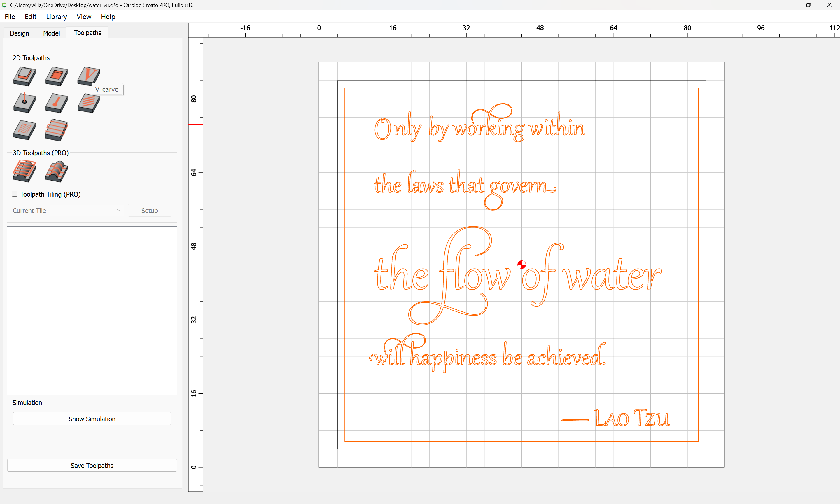Image resolution: width=840 pixels, height=504 pixels.
Task: Click the '3D Toolpaths (PRO)' group label
Action: pos(41,153)
